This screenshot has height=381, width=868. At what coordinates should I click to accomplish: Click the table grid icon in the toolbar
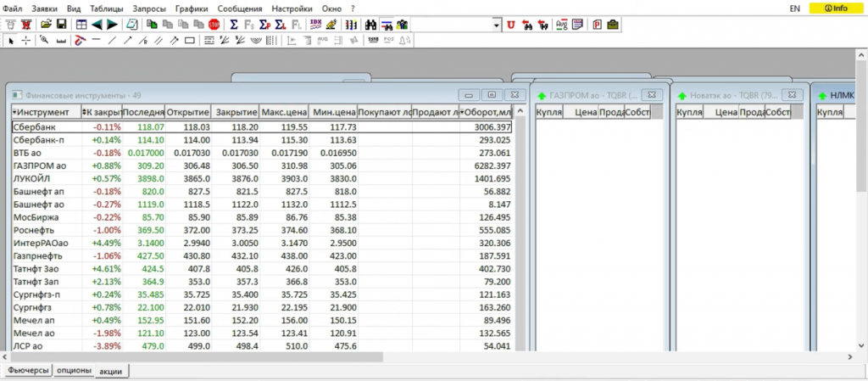81,25
